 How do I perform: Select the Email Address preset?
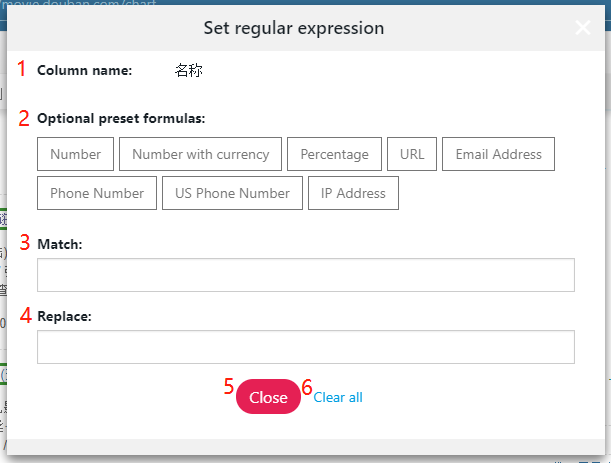click(498, 154)
